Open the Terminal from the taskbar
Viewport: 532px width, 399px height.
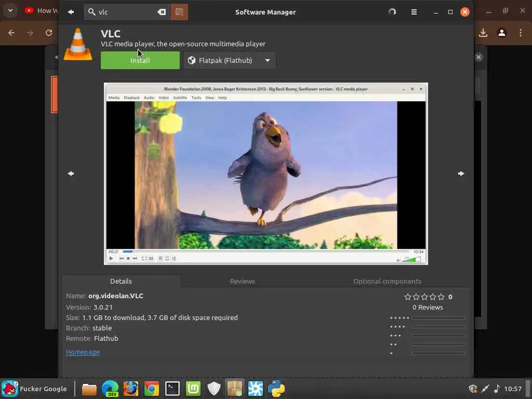pyautogui.click(x=172, y=389)
